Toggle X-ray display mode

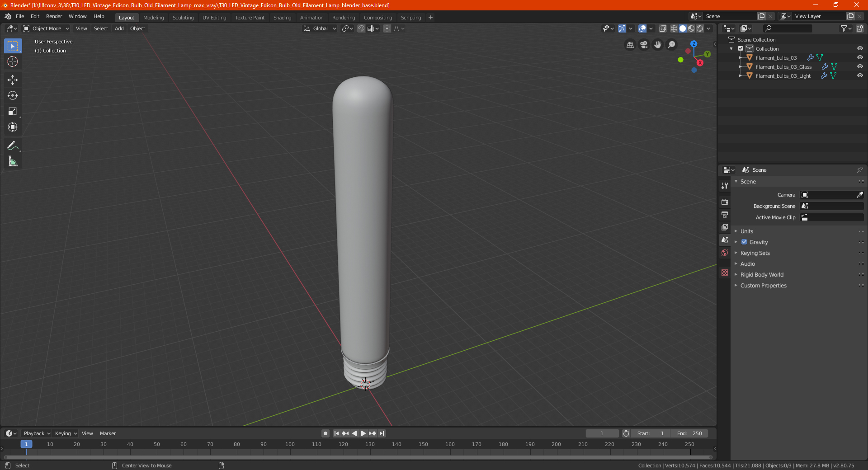pos(663,28)
